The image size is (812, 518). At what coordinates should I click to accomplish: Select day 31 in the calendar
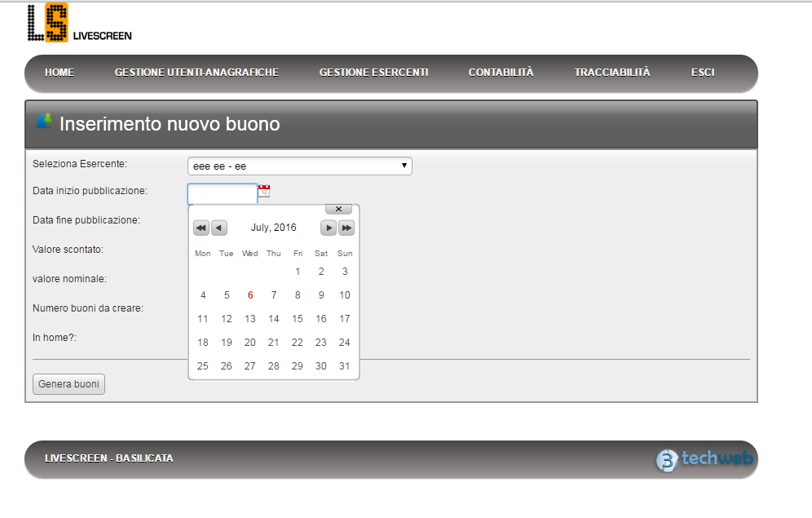click(x=345, y=366)
